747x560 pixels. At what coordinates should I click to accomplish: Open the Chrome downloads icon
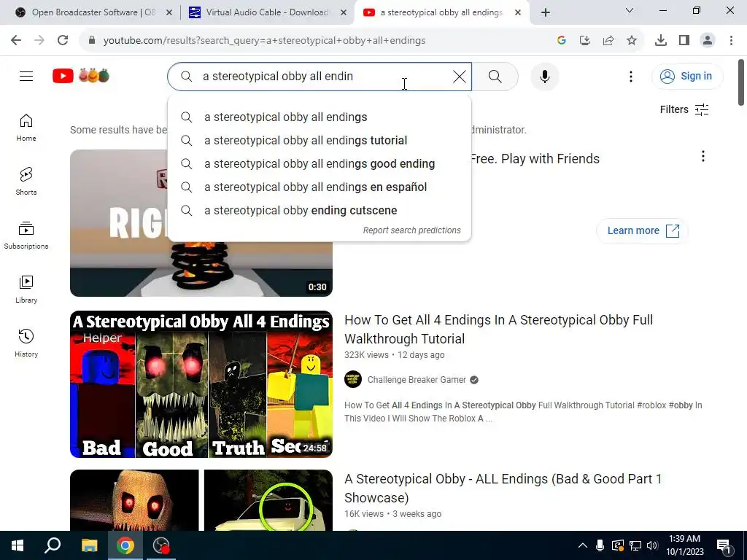click(x=661, y=41)
